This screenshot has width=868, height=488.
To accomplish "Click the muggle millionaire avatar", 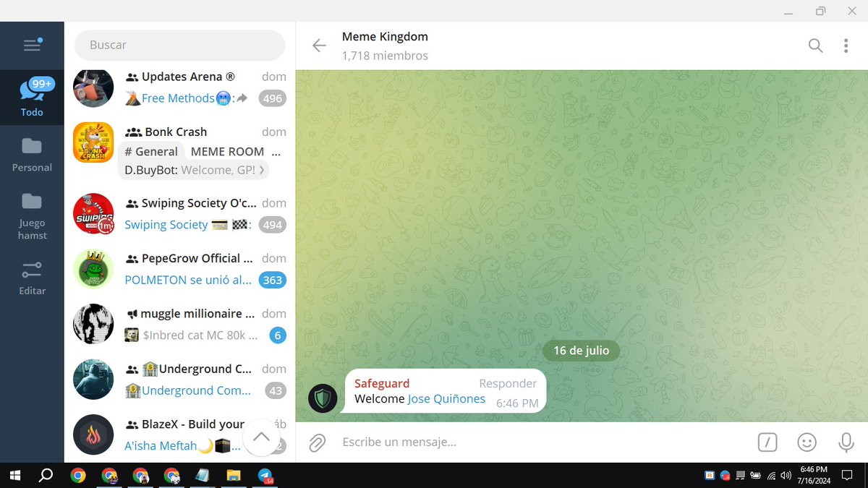I will click(93, 324).
